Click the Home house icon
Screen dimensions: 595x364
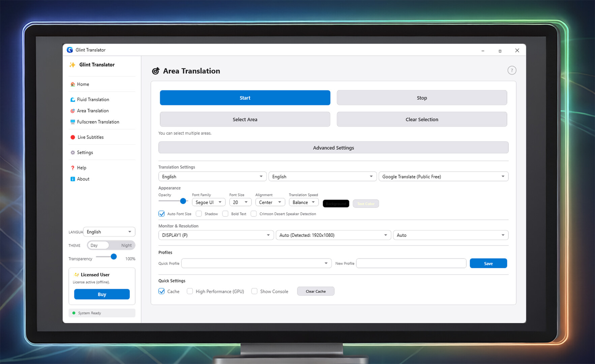[x=72, y=84]
